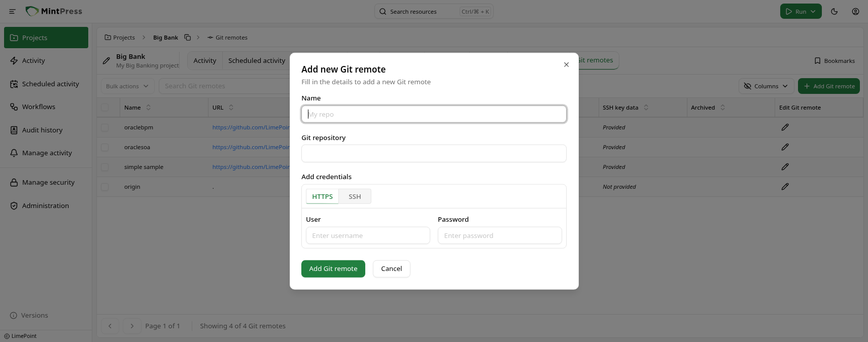Viewport: 868px width, 342px height.
Task: Go to next page arrow
Action: click(132, 326)
